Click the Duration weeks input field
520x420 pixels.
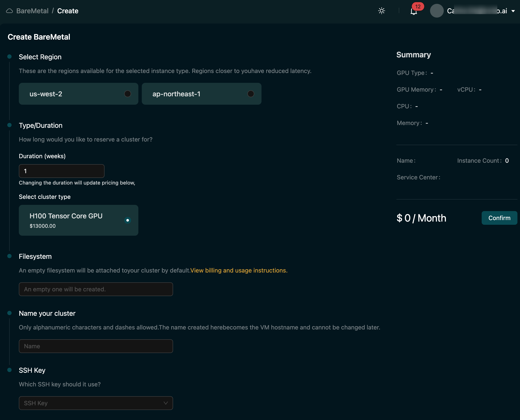(x=61, y=171)
